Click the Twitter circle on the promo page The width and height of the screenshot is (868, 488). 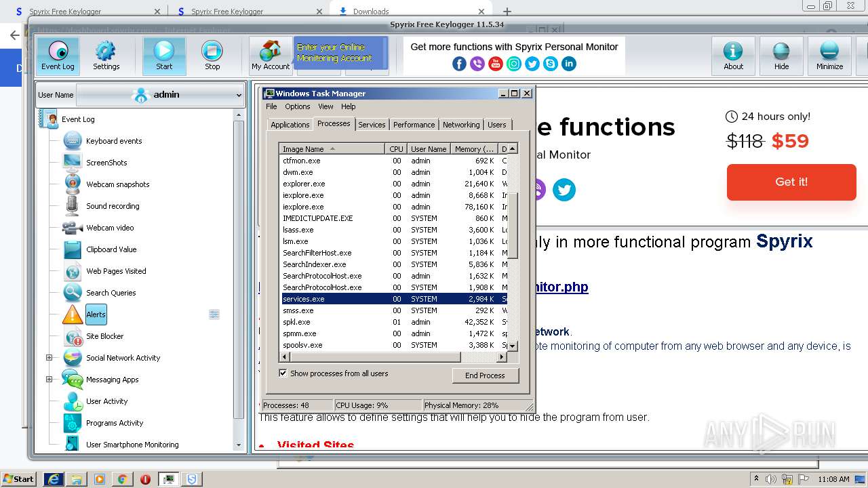(564, 190)
